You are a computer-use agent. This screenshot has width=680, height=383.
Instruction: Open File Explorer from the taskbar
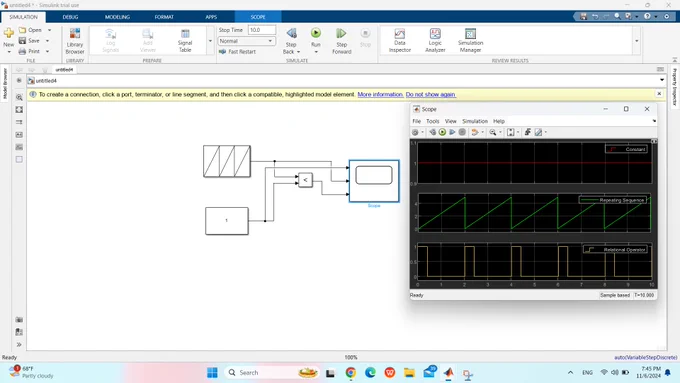click(x=409, y=373)
